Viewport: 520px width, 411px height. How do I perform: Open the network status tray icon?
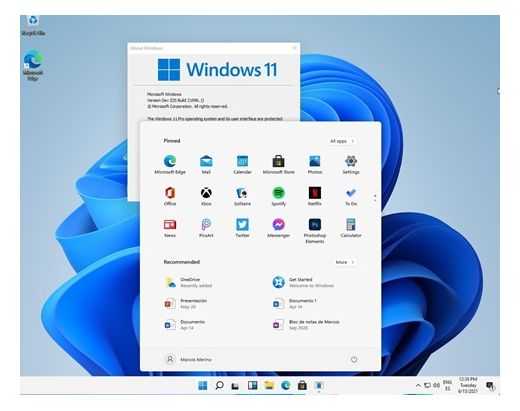pos(427,386)
